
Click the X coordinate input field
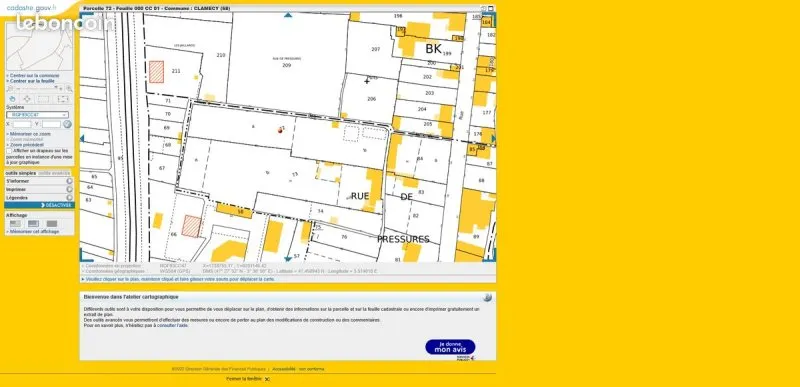22,124
